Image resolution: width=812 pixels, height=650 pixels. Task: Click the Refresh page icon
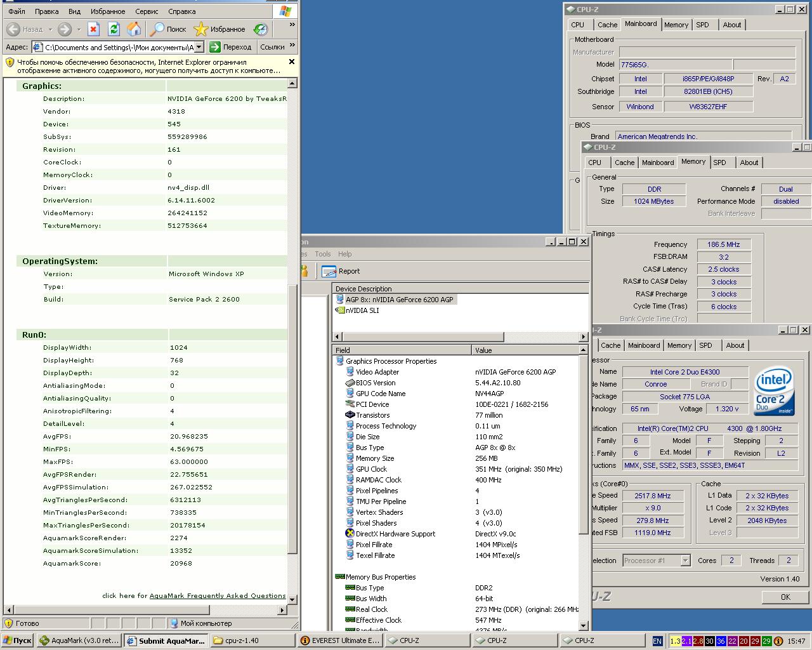pyautogui.click(x=114, y=29)
